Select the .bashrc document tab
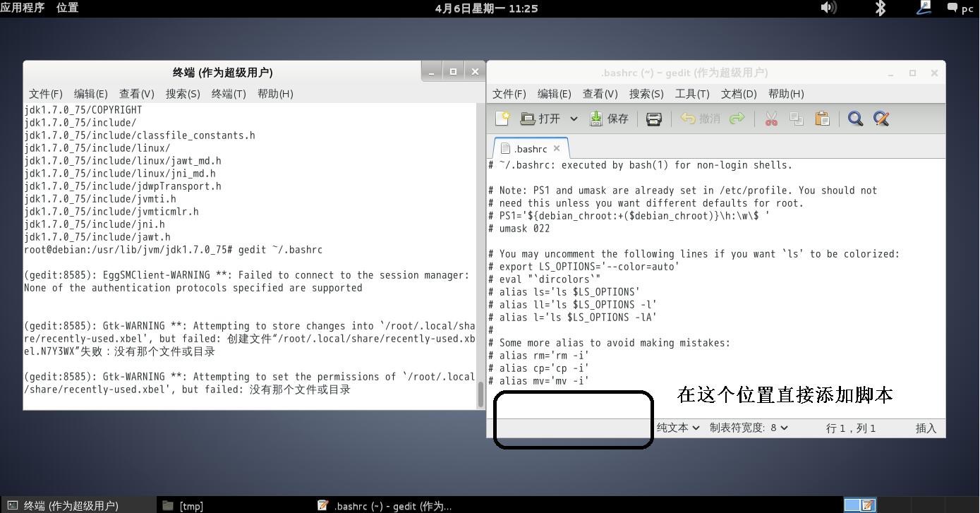This screenshot has width=980, height=513. click(x=530, y=149)
